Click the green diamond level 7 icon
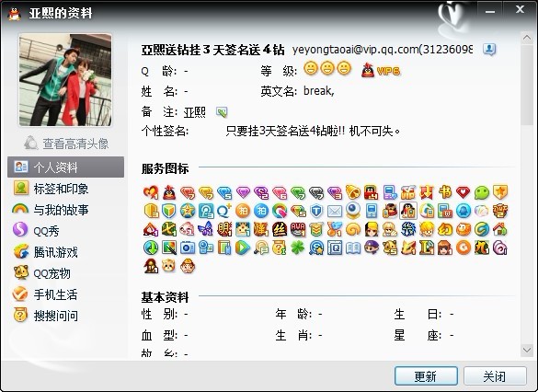Viewport: 538px width, 392px height. click(x=298, y=192)
